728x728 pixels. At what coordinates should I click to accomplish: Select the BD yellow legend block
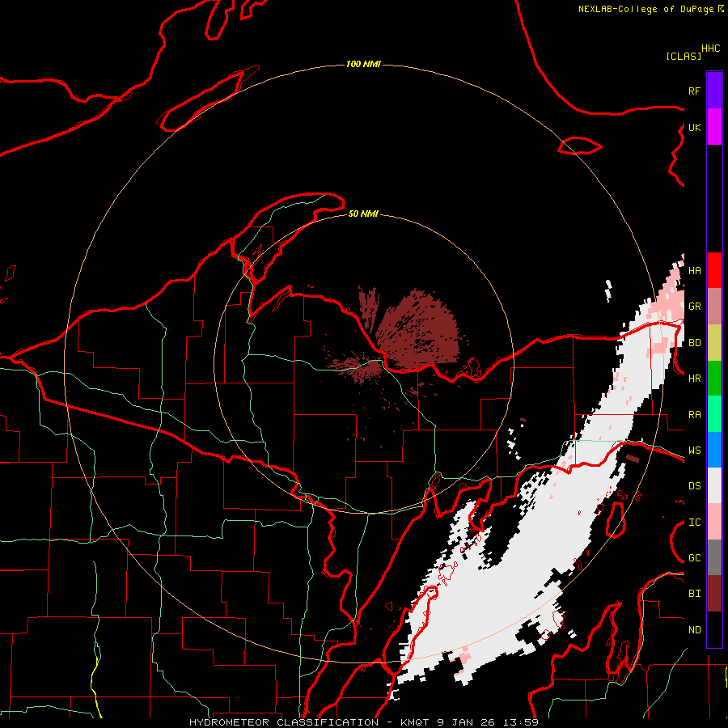(x=714, y=343)
